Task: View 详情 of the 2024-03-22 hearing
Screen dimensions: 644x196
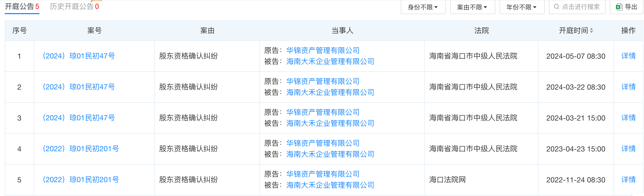Action: (x=628, y=87)
